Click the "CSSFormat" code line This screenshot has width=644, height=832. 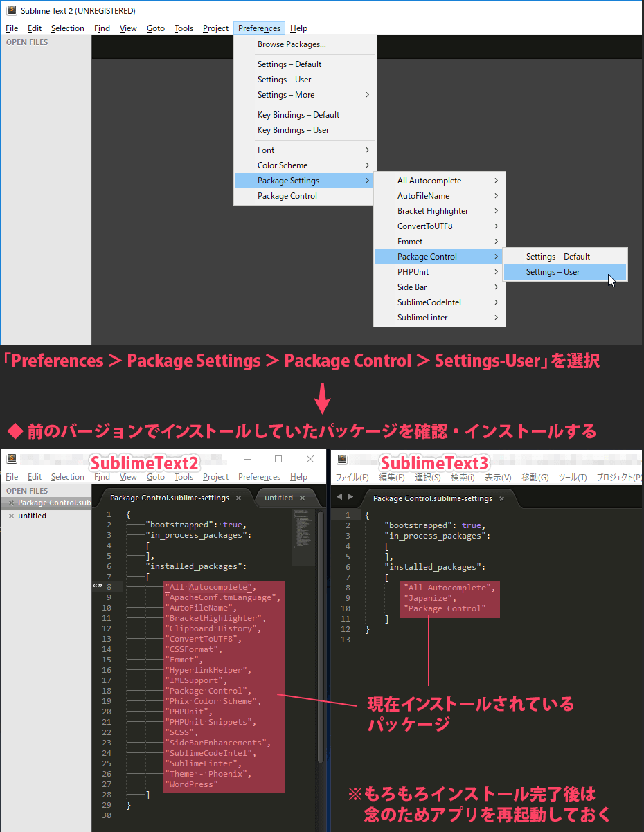[194, 649]
